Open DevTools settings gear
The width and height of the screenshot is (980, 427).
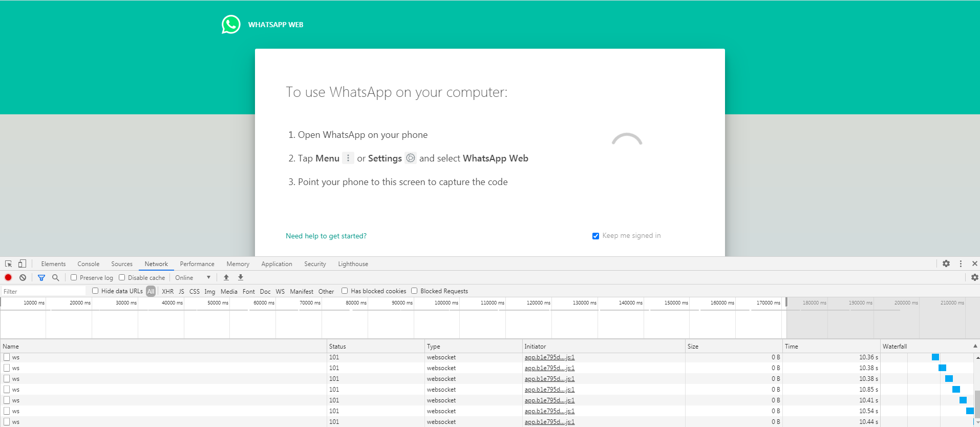pyautogui.click(x=946, y=263)
